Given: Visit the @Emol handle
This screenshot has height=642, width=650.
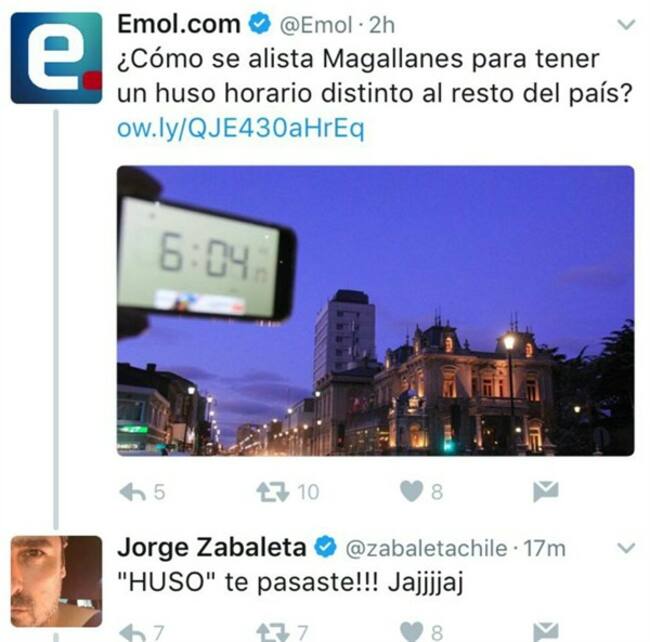Looking at the screenshot, I should 316,25.
